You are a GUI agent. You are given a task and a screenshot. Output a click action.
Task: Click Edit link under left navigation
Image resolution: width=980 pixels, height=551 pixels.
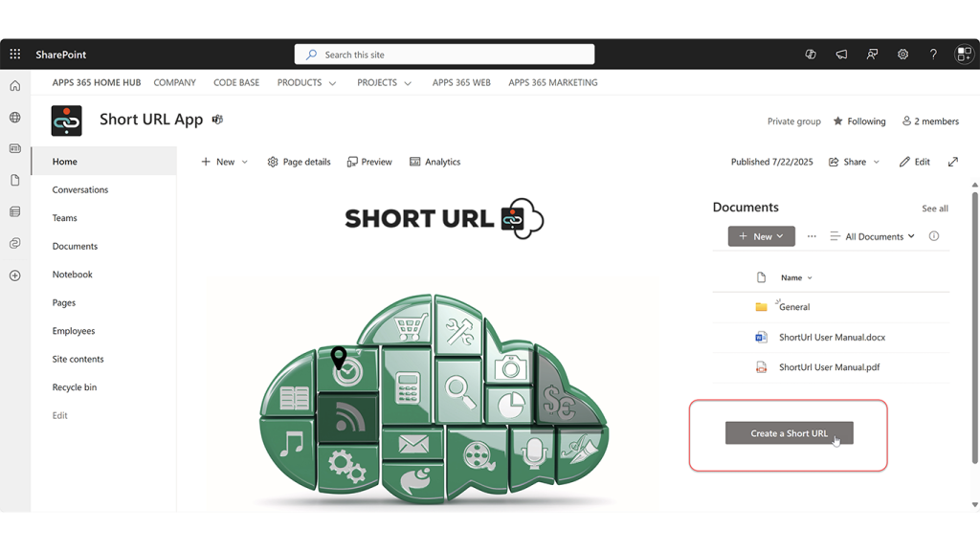pyautogui.click(x=60, y=415)
